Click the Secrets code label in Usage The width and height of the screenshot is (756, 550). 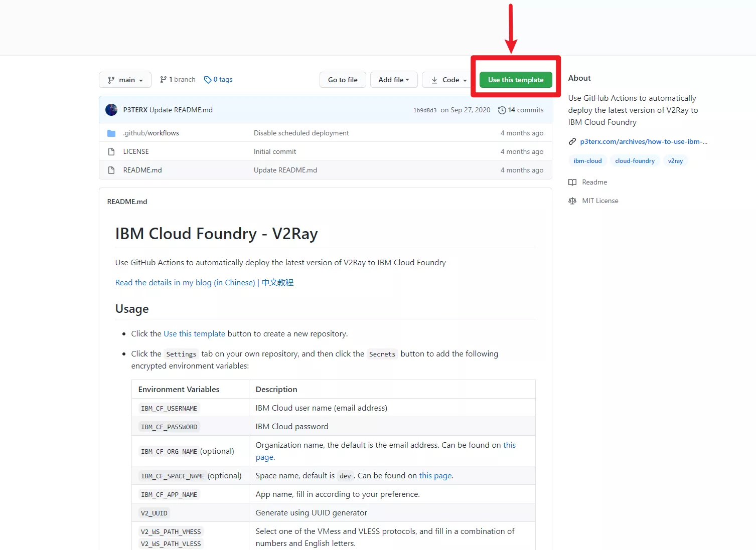382,354
